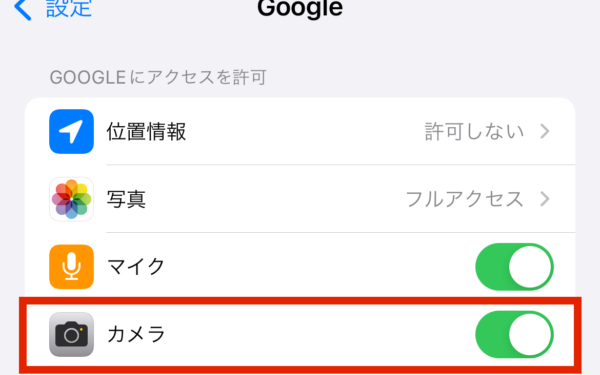Toggle the マイク switch off
Screen dimensions: 600x375
514,267
